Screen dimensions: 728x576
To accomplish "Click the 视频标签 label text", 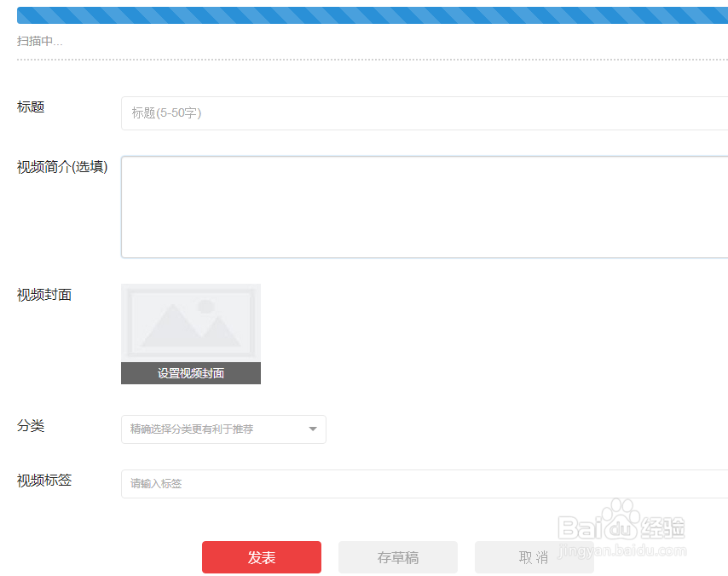I will pos(44,480).
